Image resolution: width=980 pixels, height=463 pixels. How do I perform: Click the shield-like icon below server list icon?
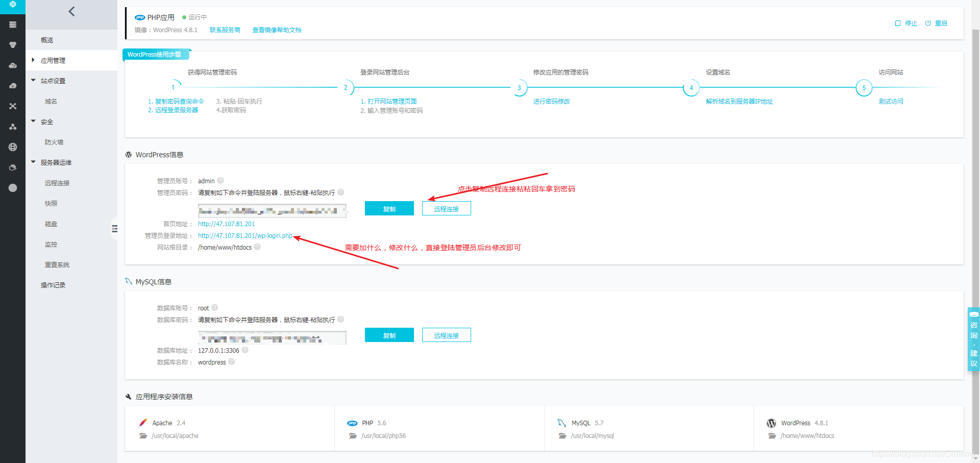click(13, 45)
